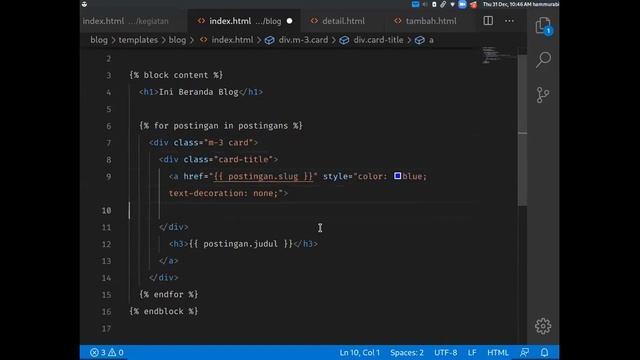Screen dimensions: 640x360
Task: Click the editor minimap preview
Action: pos(499,56)
